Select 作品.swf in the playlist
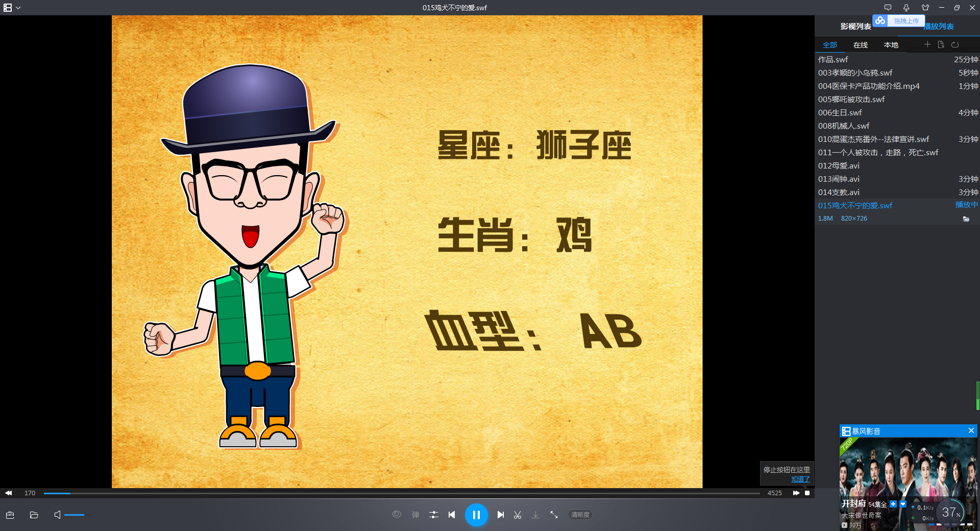This screenshot has width=980, height=531. click(x=897, y=59)
